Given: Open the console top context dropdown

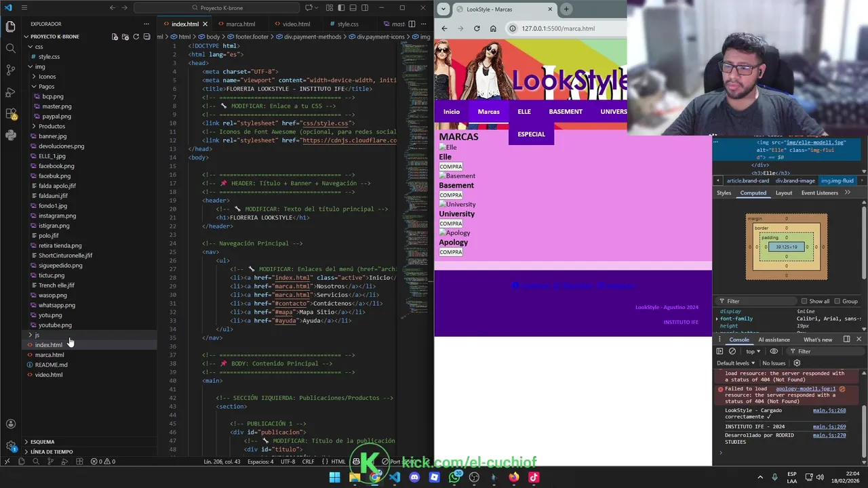Looking at the screenshot, I should click(x=753, y=351).
